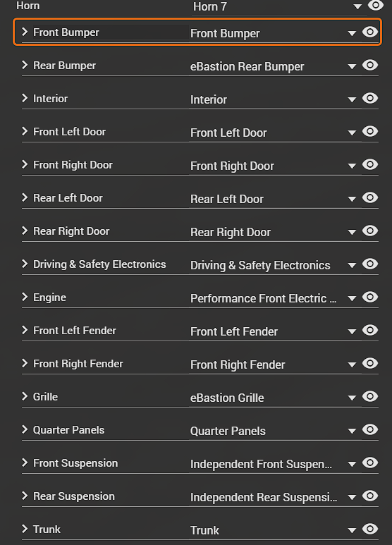The image size is (392, 545).
Task: Hide the Grille using eye icon
Action: [369, 396]
